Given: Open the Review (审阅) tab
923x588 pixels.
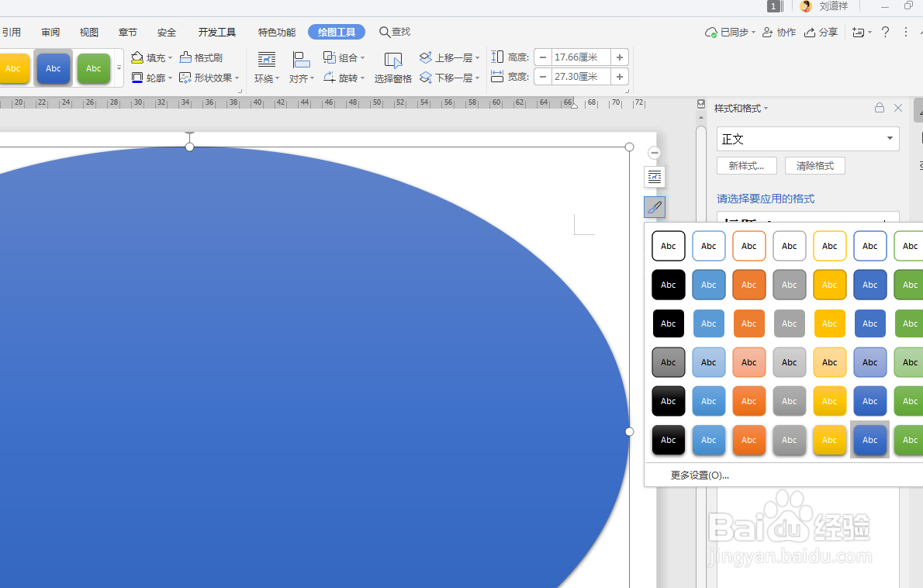Looking at the screenshot, I should tap(50, 33).
